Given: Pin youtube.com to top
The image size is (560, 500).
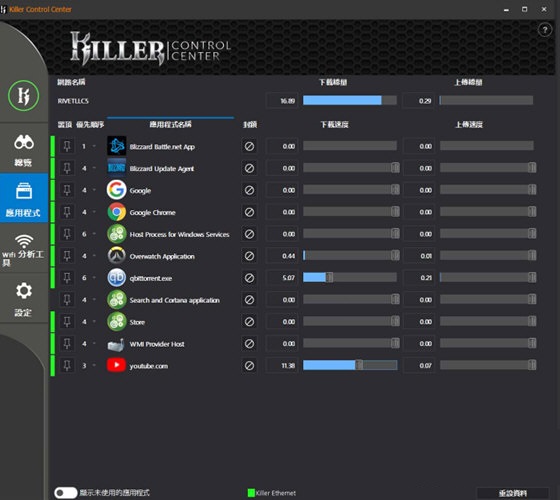Looking at the screenshot, I should 67,365.
